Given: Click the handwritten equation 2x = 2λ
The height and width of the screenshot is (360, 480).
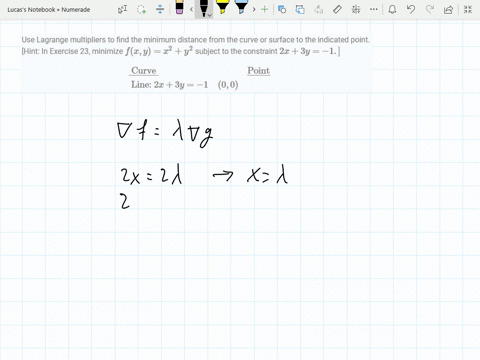Looking at the screenshot, I should [152, 174].
